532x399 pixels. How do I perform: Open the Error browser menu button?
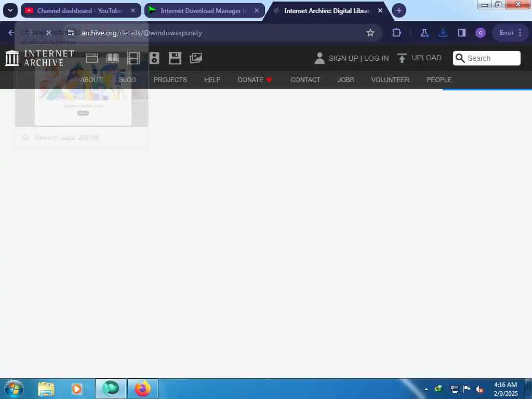pyautogui.click(x=510, y=33)
